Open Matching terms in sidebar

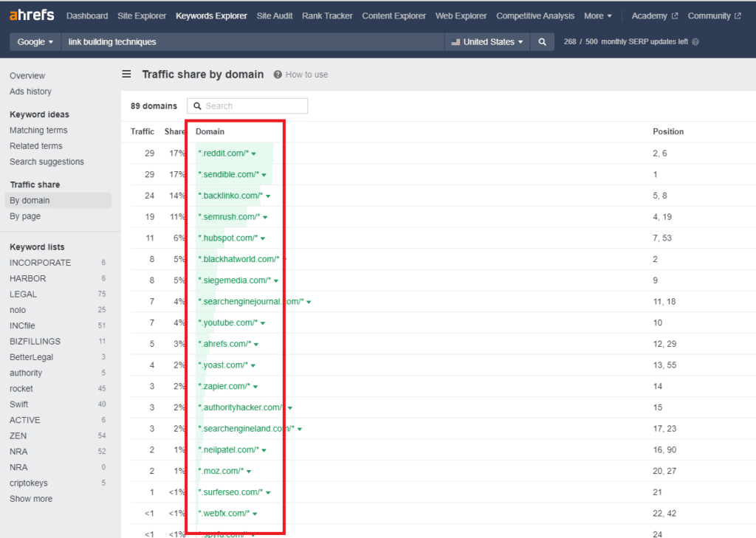pyautogui.click(x=38, y=130)
